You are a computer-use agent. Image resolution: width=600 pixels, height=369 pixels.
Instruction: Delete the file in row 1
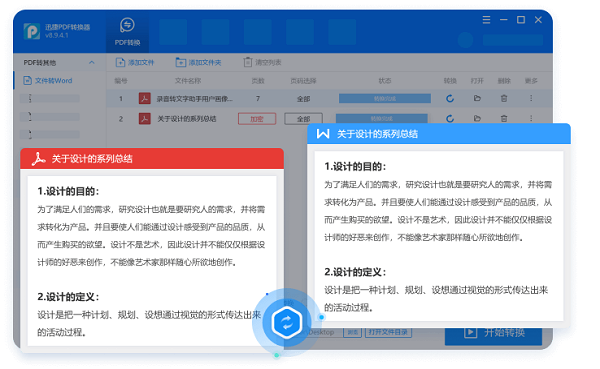pyautogui.click(x=504, y=98)
